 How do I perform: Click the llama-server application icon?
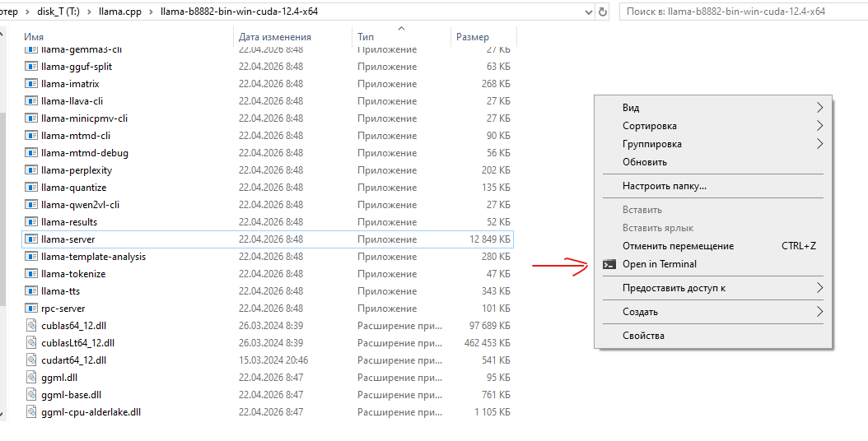point(32,239)
